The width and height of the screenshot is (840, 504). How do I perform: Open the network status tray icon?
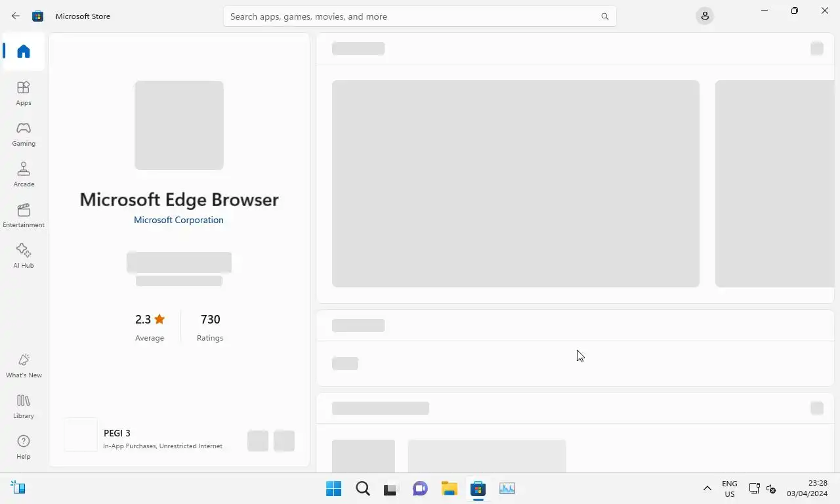click(x=754, y=488)
